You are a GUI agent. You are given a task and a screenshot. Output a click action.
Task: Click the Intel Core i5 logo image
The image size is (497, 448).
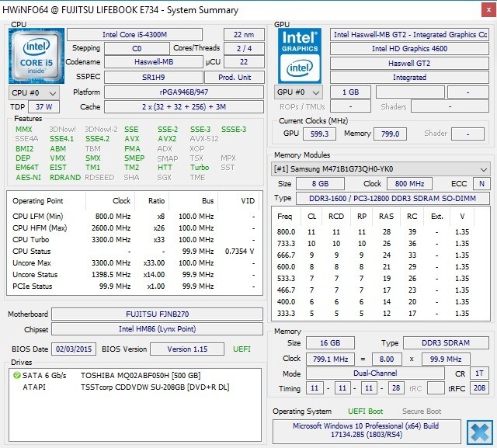point(36,56)
